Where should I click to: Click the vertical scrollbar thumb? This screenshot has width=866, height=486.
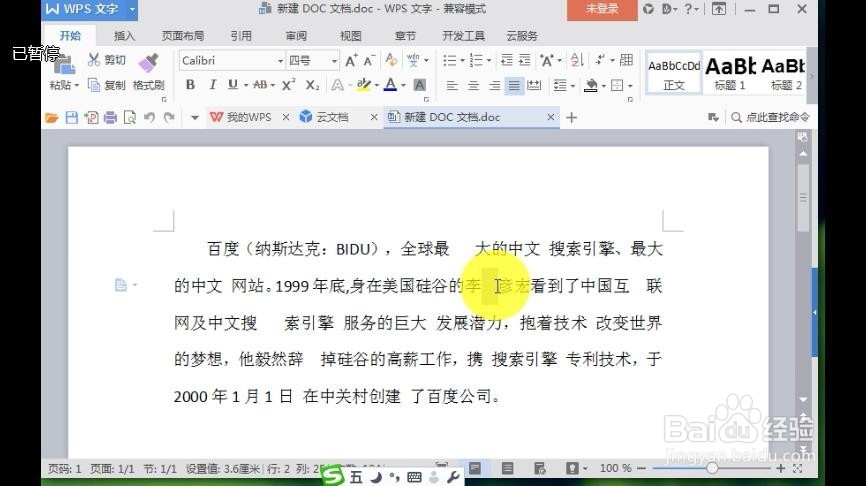click(x=803, y=198)
